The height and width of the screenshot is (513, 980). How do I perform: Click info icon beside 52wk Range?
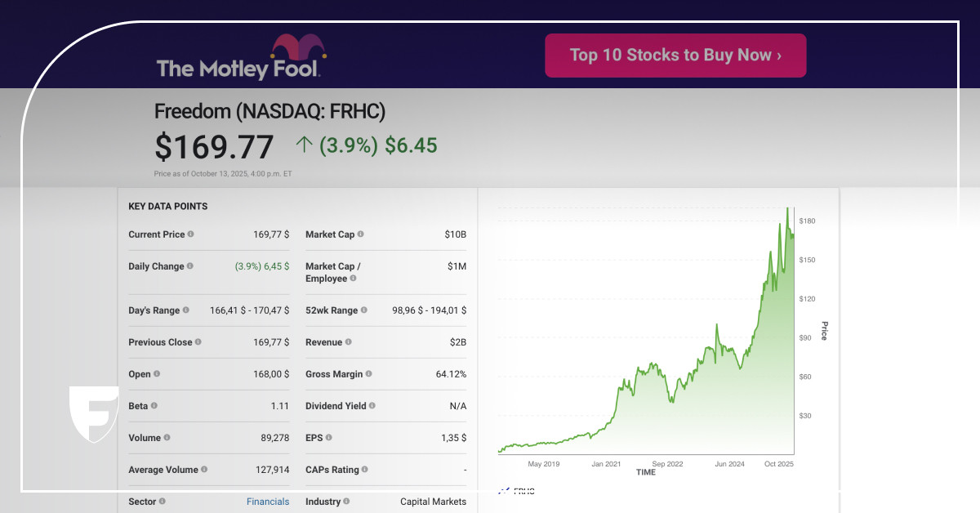364,310
